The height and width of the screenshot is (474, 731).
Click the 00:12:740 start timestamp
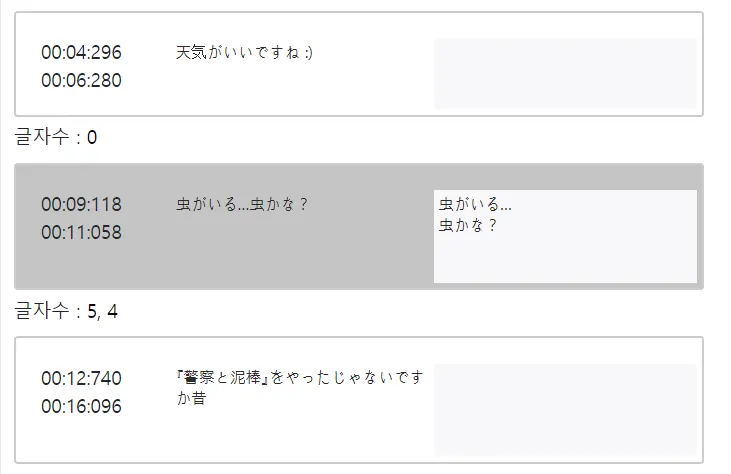[81, 378]
